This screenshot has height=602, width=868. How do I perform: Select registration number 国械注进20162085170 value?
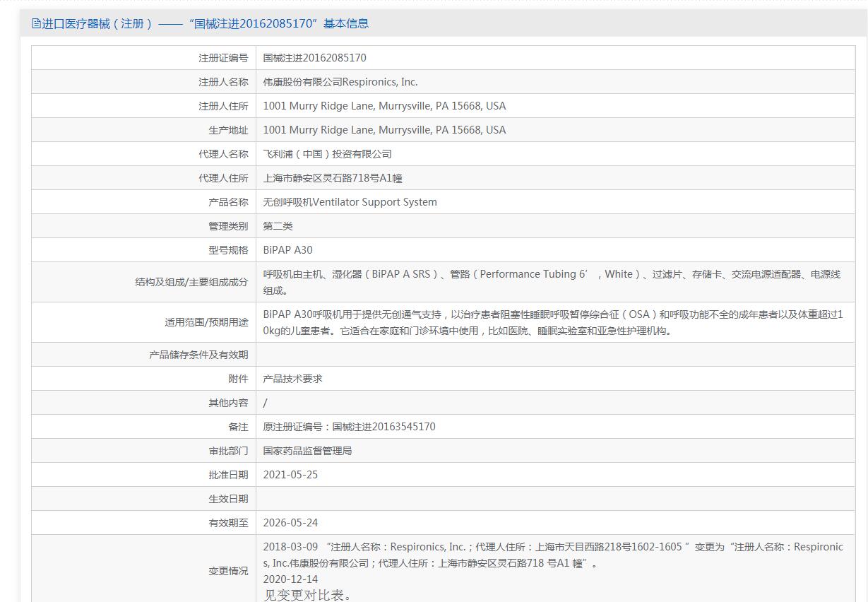[x=314, y=58]
